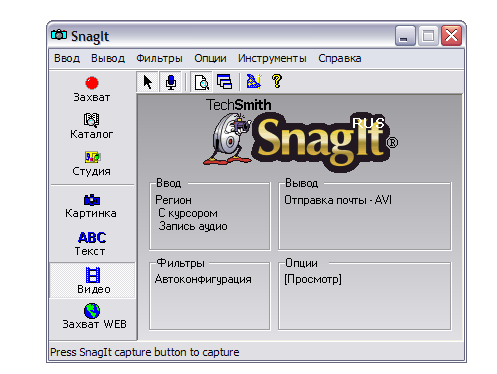Viewport: 497px width, 374px height.
Task: Launch the Студия studio editor
Action: [x=92, y=163]
